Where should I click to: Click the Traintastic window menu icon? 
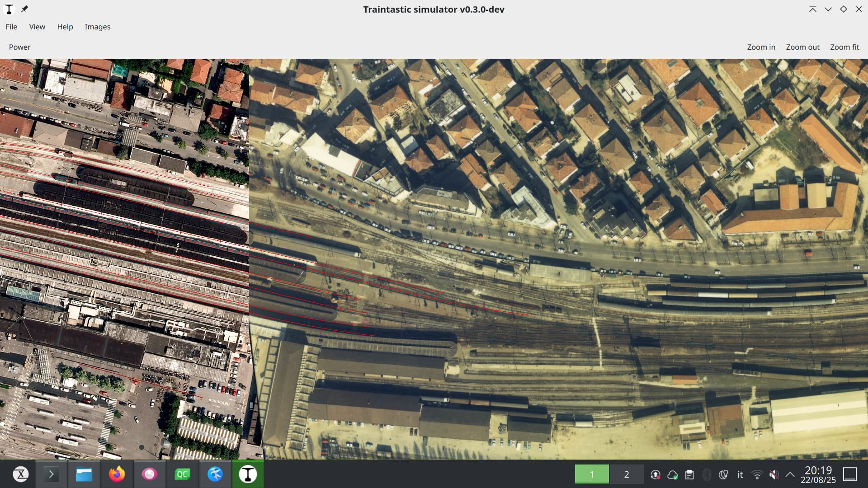[9, 9]
